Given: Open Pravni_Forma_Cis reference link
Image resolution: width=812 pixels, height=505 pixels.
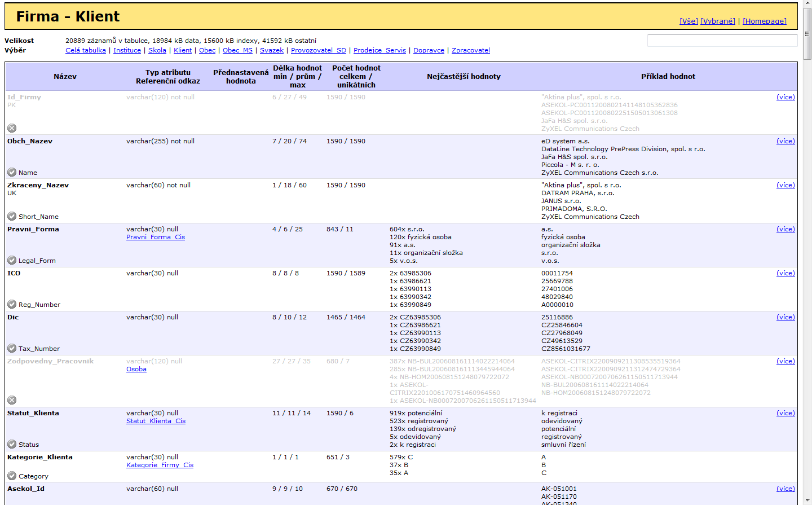Looking at the screenshot, I should coord(156,237).
